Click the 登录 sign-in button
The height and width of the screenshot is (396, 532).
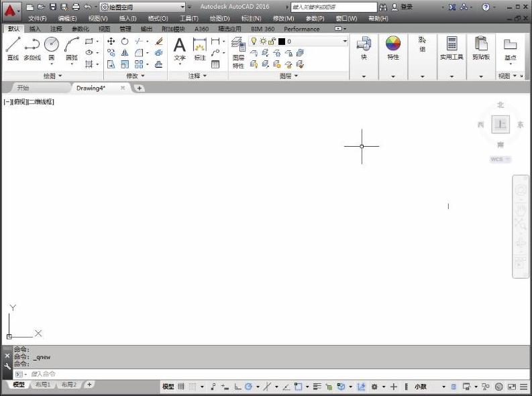tap(407, 7)
